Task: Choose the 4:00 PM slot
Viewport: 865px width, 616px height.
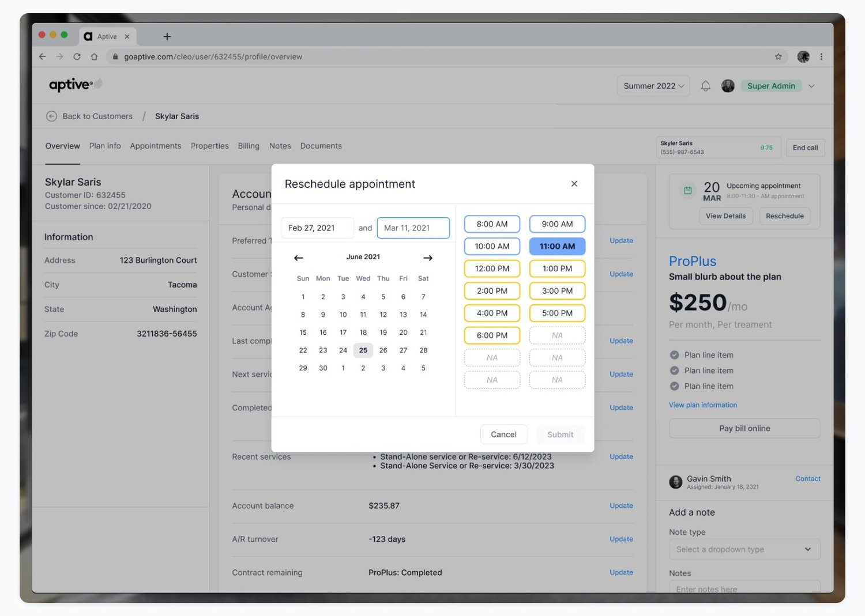Action: click(492, 313)
